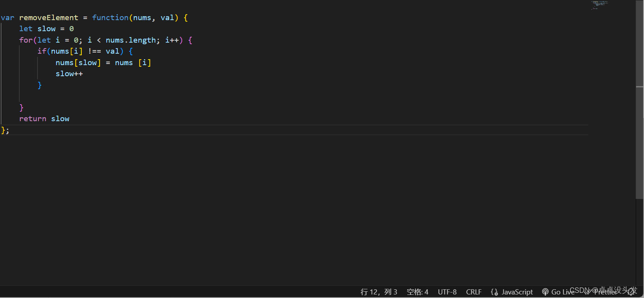The image size is (644, 298).
Task: Click the 'return' keyword
Action: pyautogui.click(x=33, y=119)
